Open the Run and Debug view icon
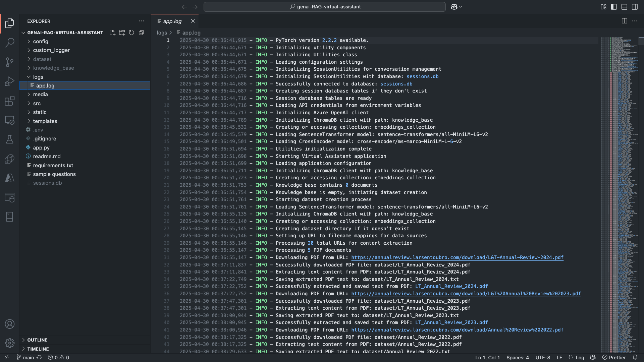This screenshot has width=644, height=362. pos(10,81)
